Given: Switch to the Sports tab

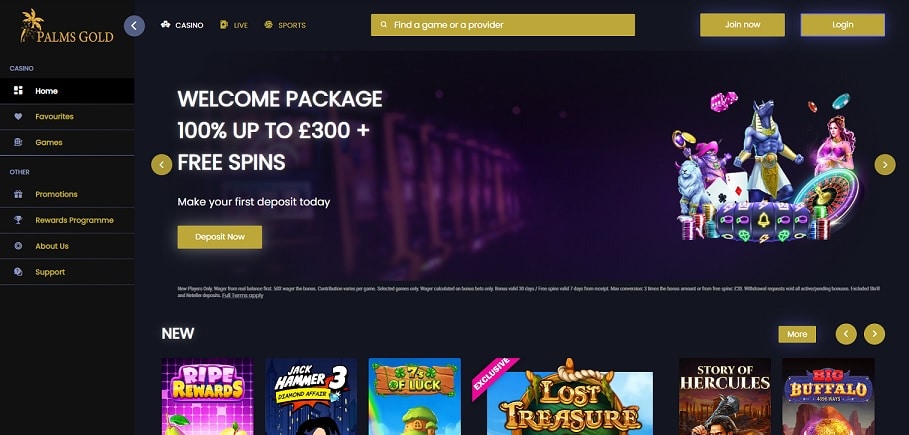Looking at the screenshot, I should (x=285, y=25).
